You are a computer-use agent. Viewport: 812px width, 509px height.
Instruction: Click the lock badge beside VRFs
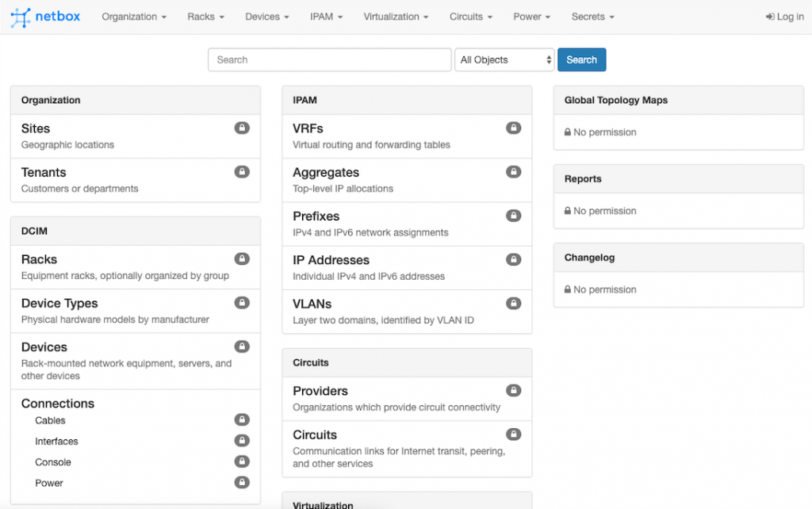click(514, 128)
